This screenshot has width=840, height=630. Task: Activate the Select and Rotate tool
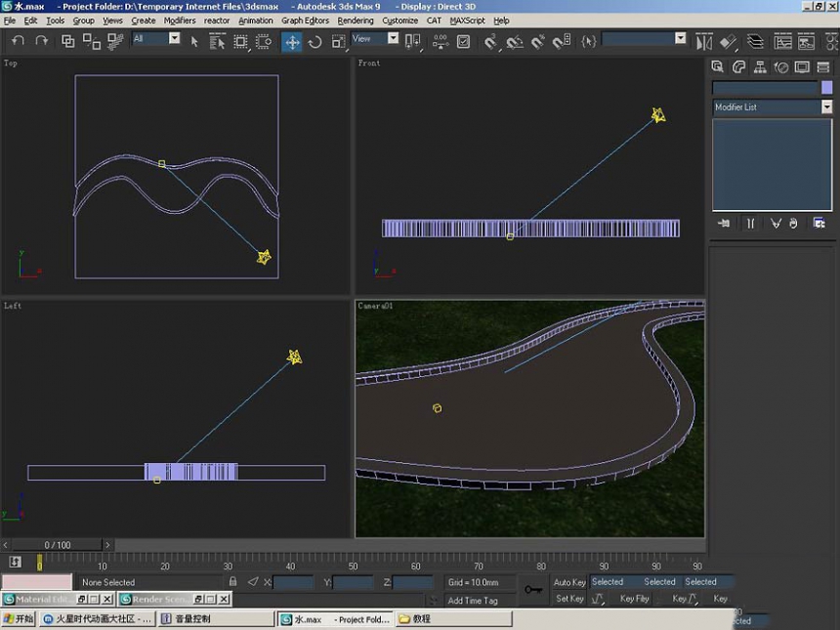click(x=315, y=42)
